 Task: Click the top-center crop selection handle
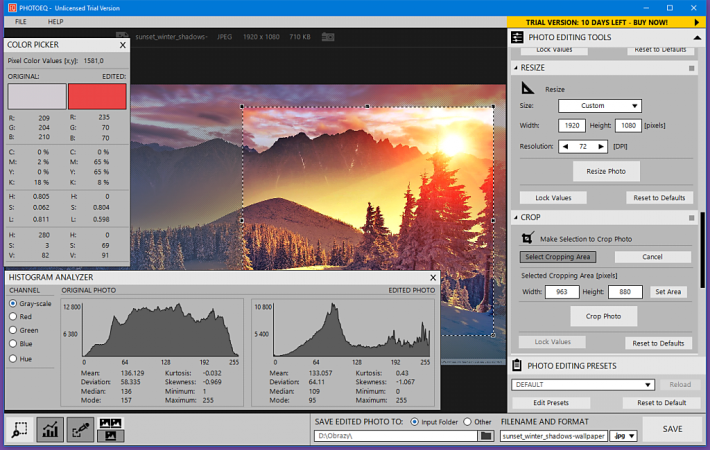(367, 106)
